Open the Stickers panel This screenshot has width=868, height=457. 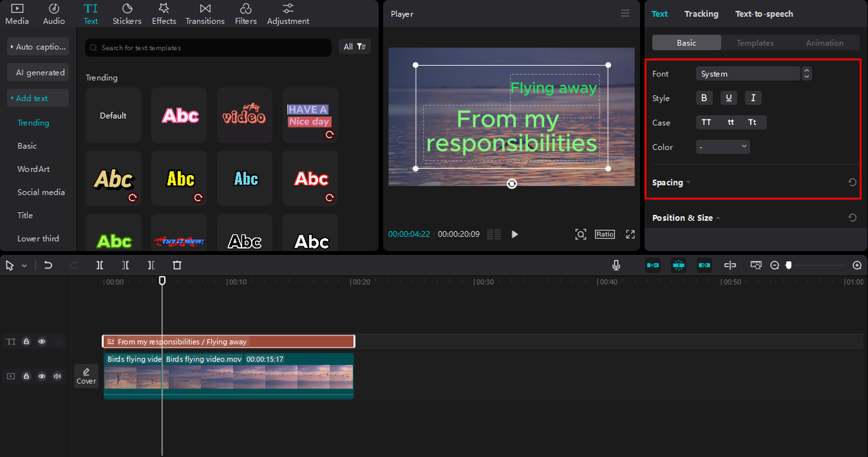pos(127,14)
